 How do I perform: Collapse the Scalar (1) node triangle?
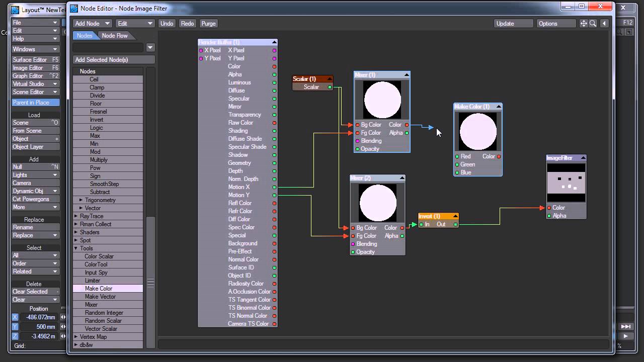(x=329, y=79)
